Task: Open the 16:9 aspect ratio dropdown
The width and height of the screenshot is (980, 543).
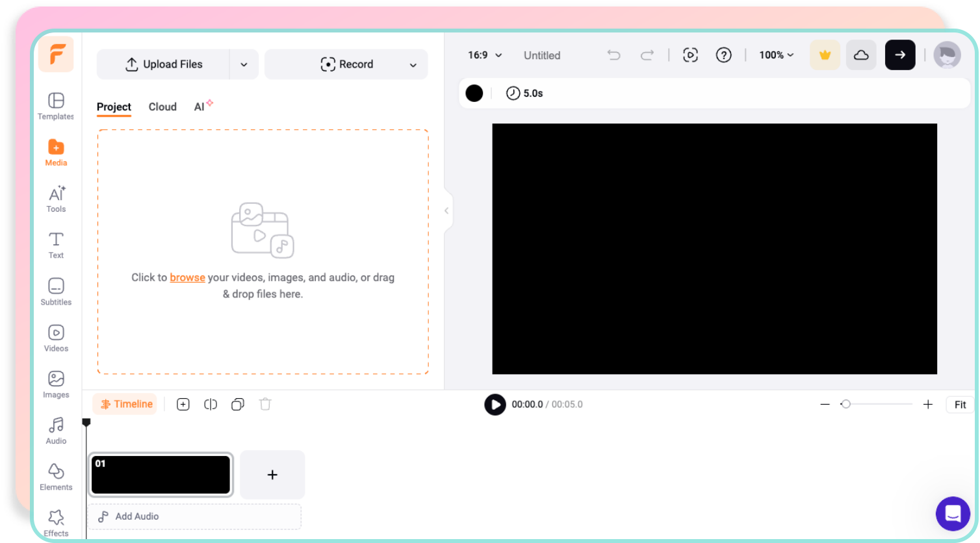Action: [x=484, y=55]
